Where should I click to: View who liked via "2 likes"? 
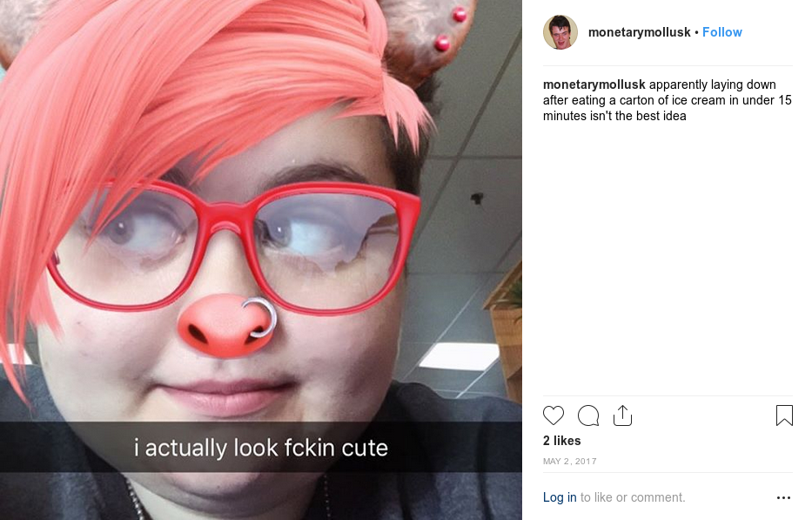click(x=562, y=441)
